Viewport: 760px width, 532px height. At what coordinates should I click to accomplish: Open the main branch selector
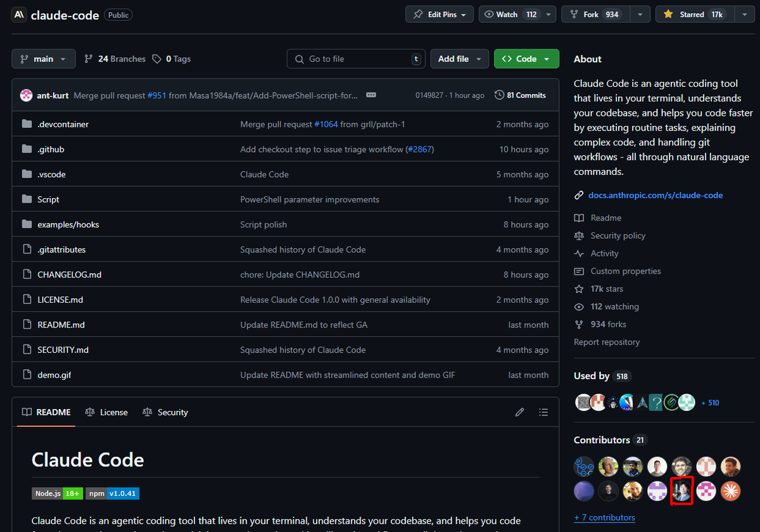pyautogui.click(x=43, y=59)
